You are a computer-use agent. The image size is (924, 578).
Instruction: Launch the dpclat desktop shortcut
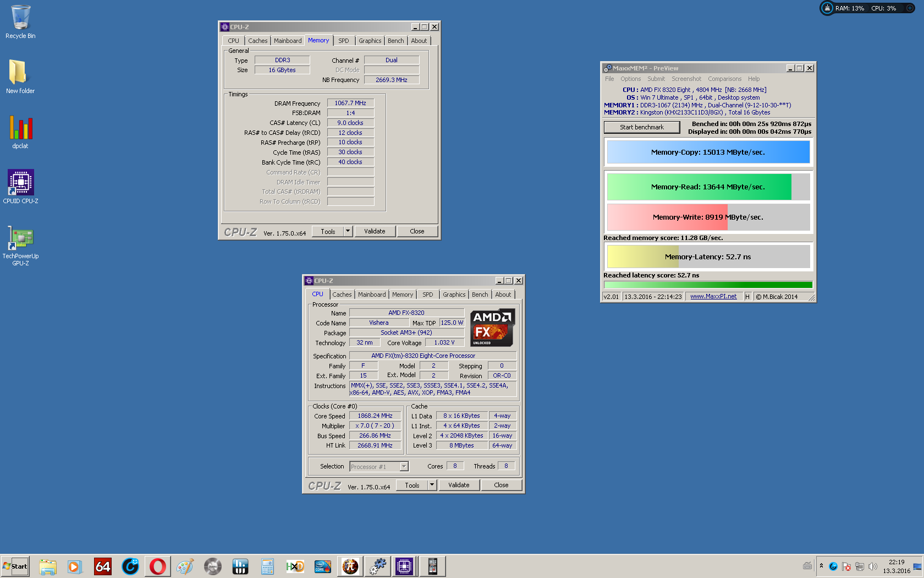20,132
